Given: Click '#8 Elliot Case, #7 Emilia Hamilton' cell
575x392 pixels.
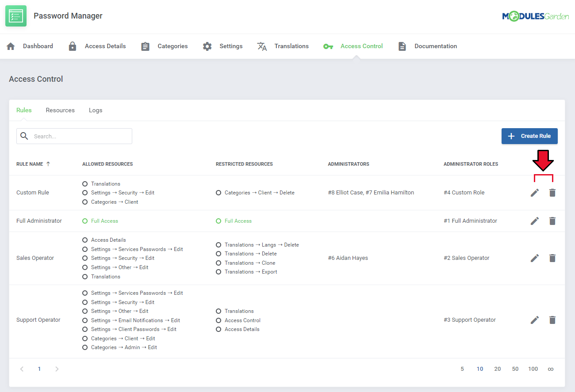Looking at the screenshot, I should tap(371, 193).
